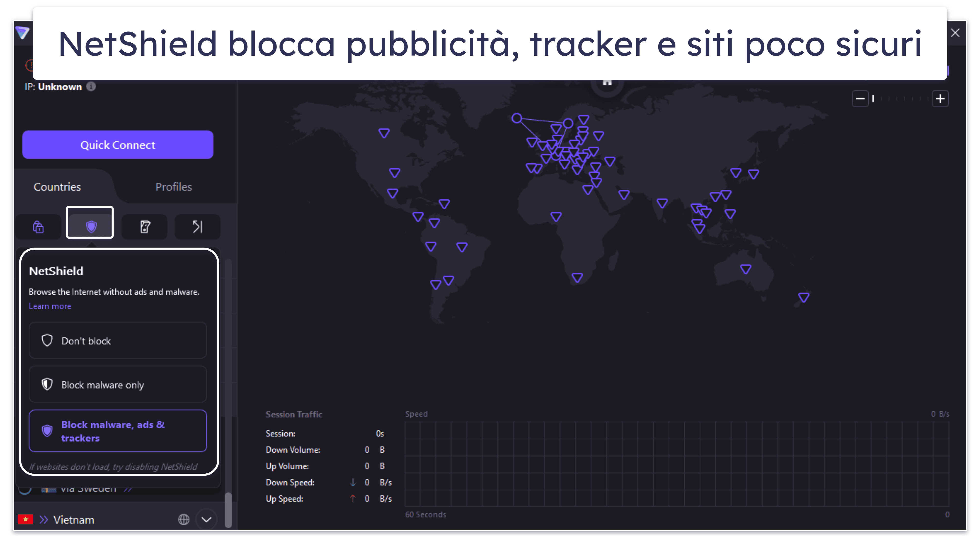Screen dimensions: 980x536
Task: Click the Up Speed arrow icon
Action: coord(353,498)
